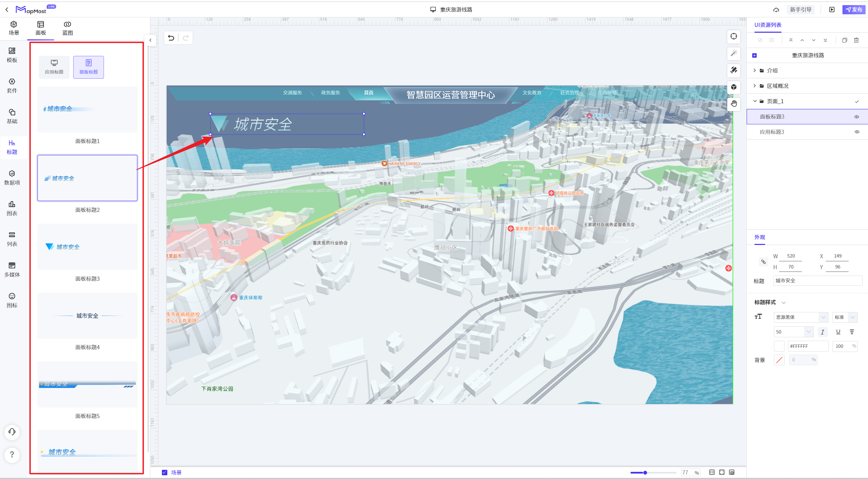Open the 标准 font weight dropdown
Screen dimensions: 868x479
(x=845, y=317)
